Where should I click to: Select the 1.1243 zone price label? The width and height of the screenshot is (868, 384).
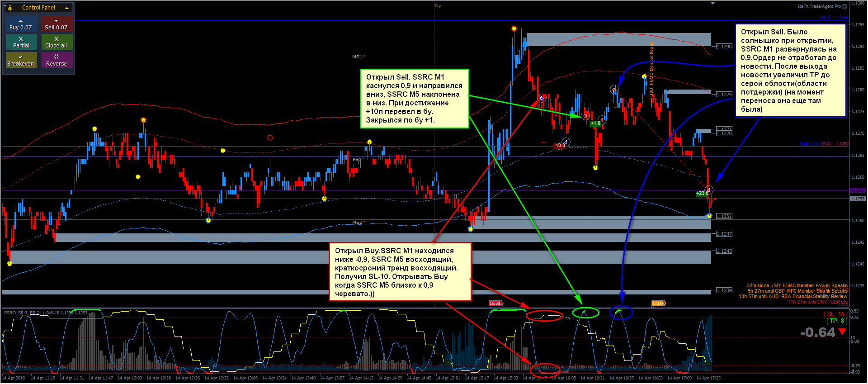pos(724,251)
